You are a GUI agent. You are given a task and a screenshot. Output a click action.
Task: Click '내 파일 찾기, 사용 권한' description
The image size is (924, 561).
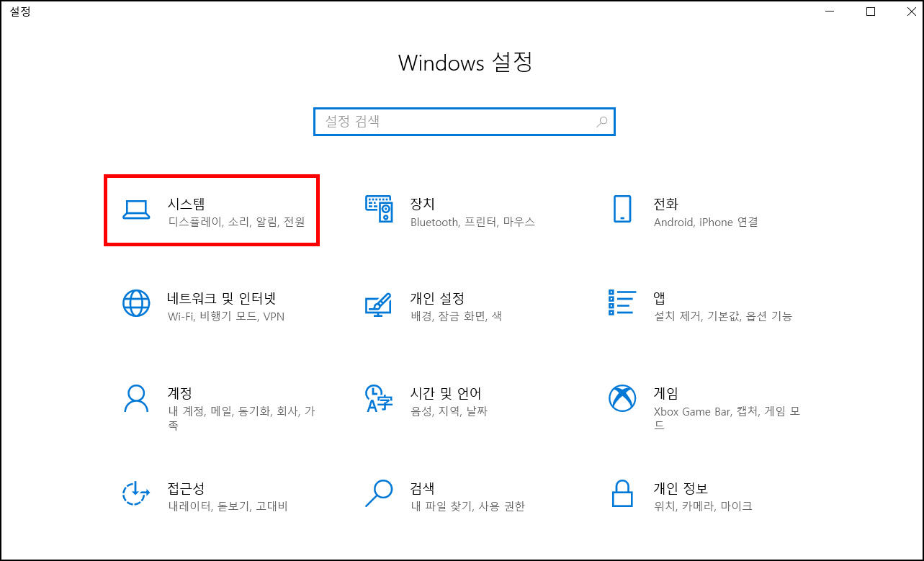(467, 507)
